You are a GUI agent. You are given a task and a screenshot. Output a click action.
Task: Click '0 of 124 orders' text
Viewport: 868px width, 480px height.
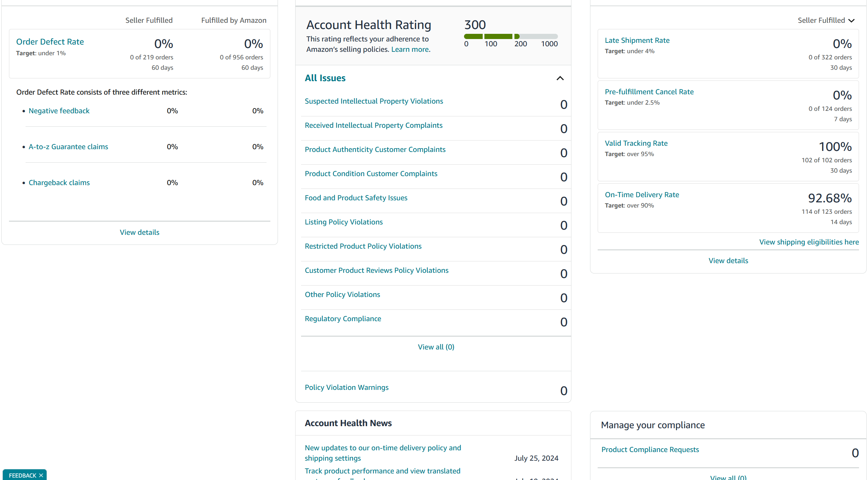(830, 109)
